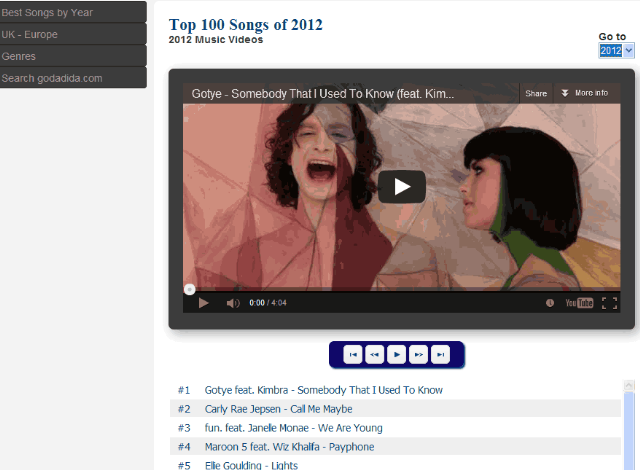Enter fullscreen mode in the video player
640x470 pixels.
pos(609,303)
